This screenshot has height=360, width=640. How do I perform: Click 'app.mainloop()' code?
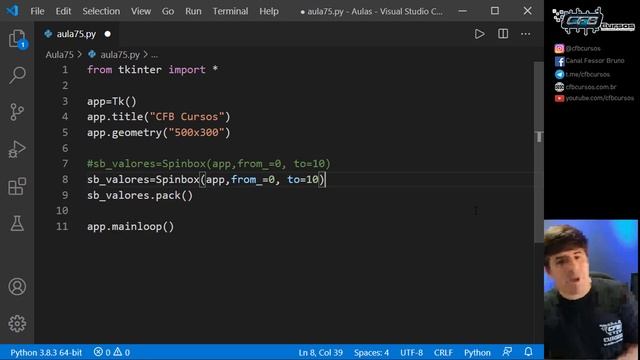[131, 227]
